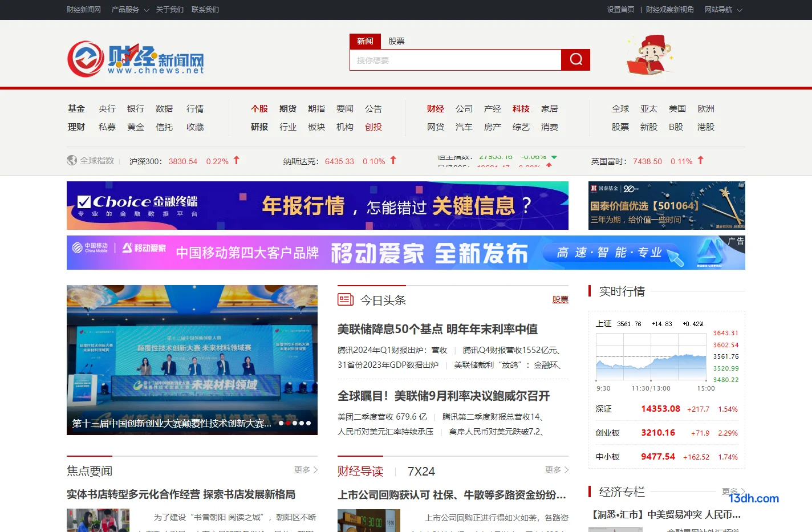Select the 股票 search tab

coord(396,41)
